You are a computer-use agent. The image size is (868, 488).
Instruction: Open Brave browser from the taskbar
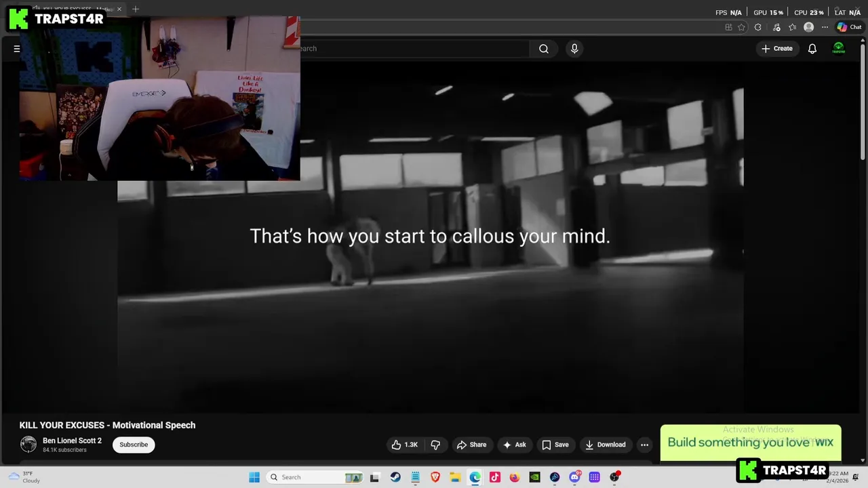point(435,477)
